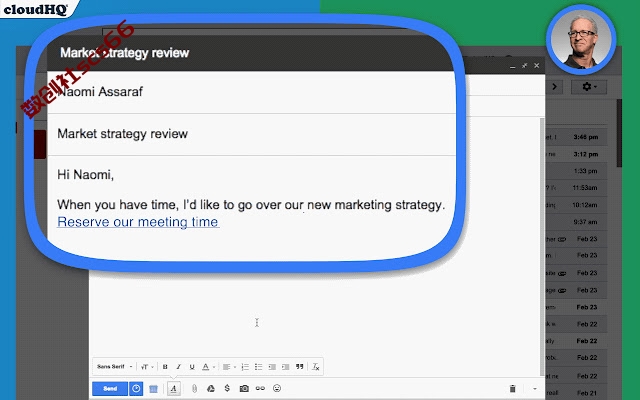The width and height of the screenshot is (640, 400).
Task: Click the remove formatting icon
Action: [316, 367]
